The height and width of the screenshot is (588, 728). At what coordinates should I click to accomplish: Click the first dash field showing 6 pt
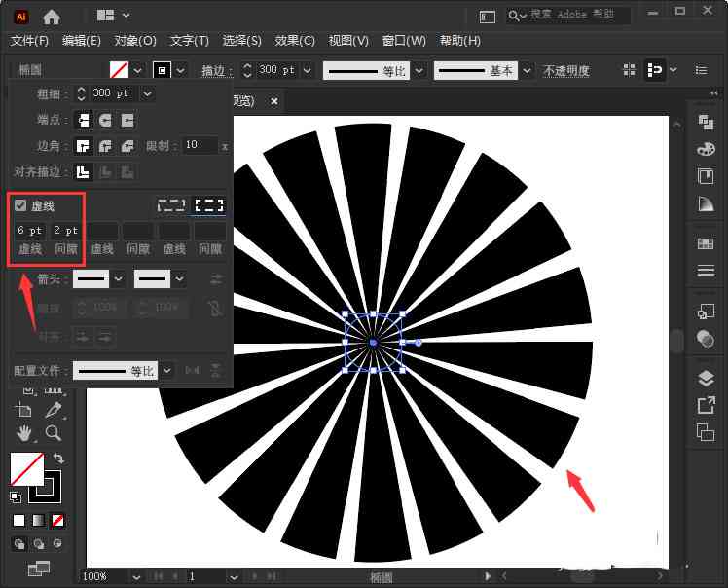(30, 231)
